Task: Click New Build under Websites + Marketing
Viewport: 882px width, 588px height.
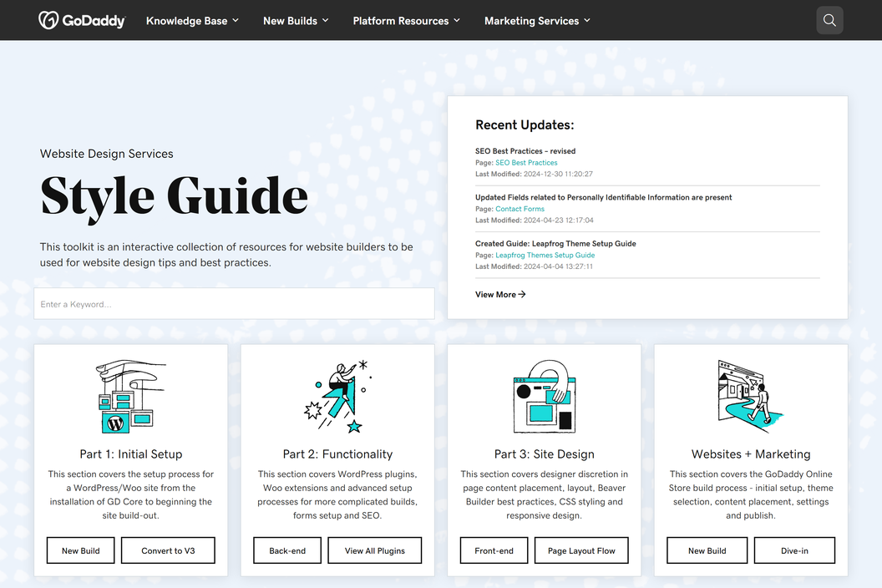Action: [707, 550]
